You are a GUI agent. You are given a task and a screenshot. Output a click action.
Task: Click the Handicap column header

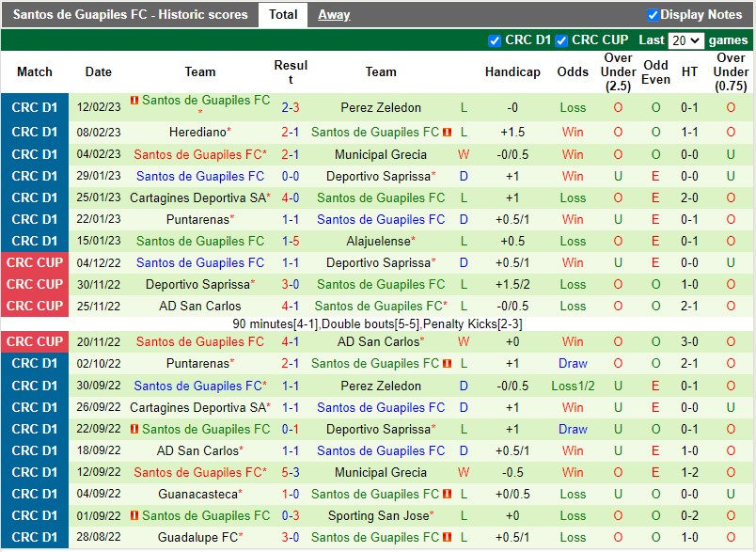pos(512,71)
